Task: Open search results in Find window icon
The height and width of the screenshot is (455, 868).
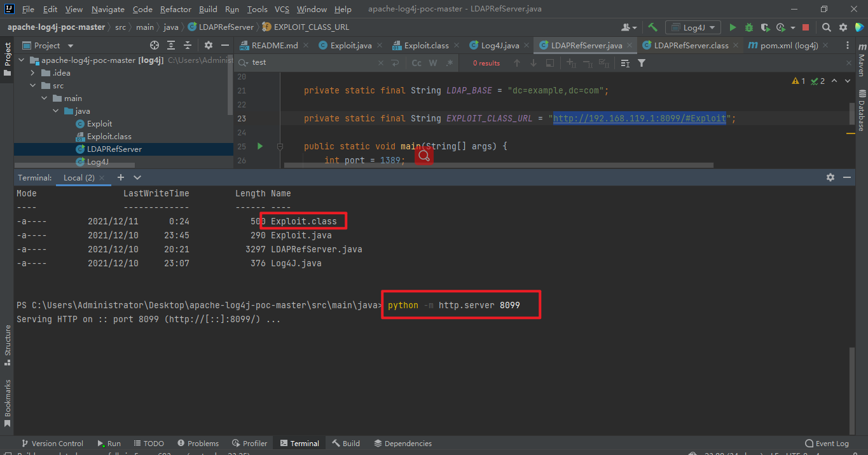Action: (550, 63)
